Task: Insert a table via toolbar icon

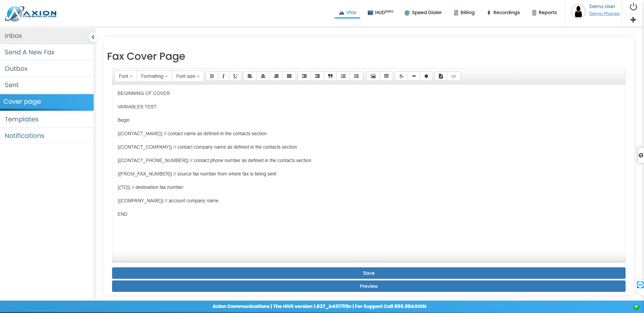Action: [x=386, y=76]
